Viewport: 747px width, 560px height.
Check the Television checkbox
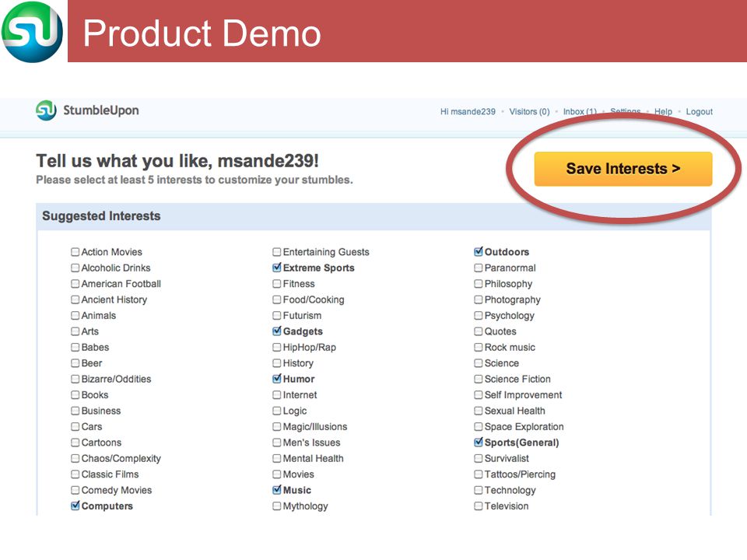coord(479,506)
